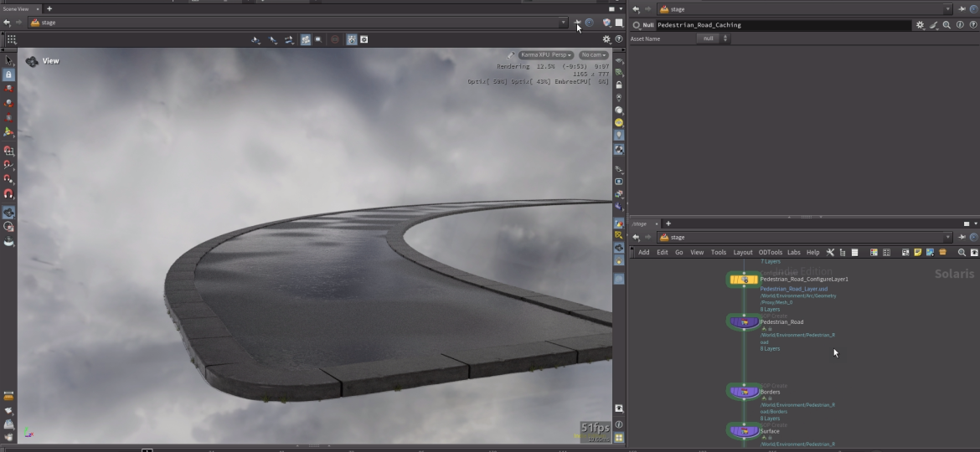
Task: Toggle the pin on the parameter pane
Action: 962,9
